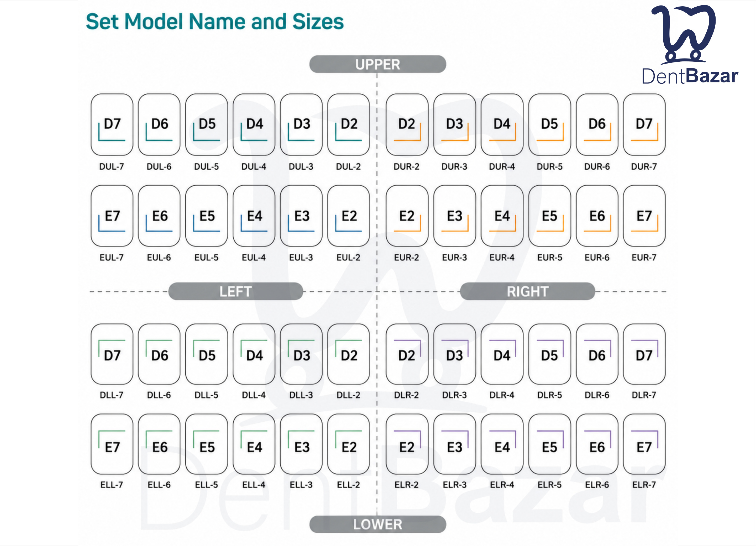Select the DUR-2 upper right D2 tile
The height and width of the screenshot is (546, 756).
(x=407, y=124)
